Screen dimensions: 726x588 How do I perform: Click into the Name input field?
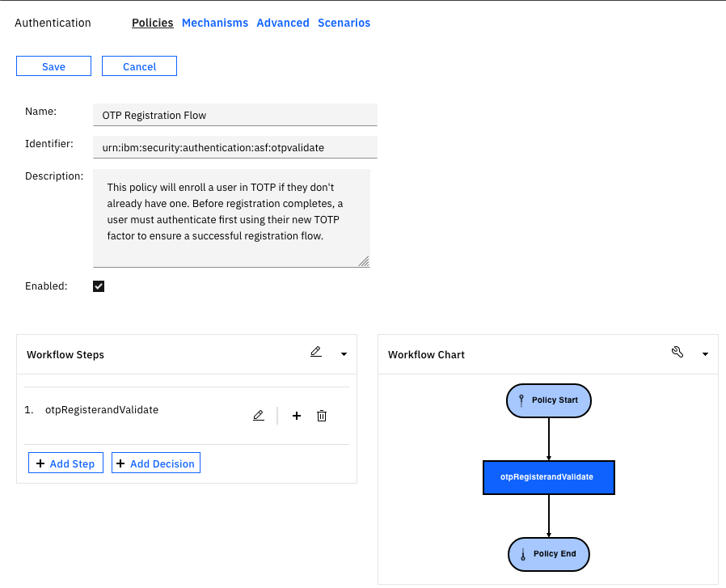pyautogui.click(x=234, y=115)
